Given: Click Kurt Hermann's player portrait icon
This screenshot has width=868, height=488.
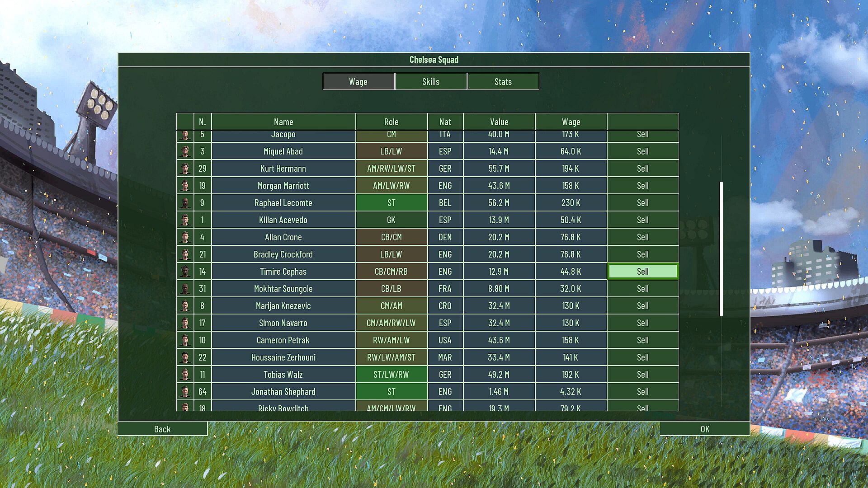Looking at the screenshot, I should coord(185,169).
